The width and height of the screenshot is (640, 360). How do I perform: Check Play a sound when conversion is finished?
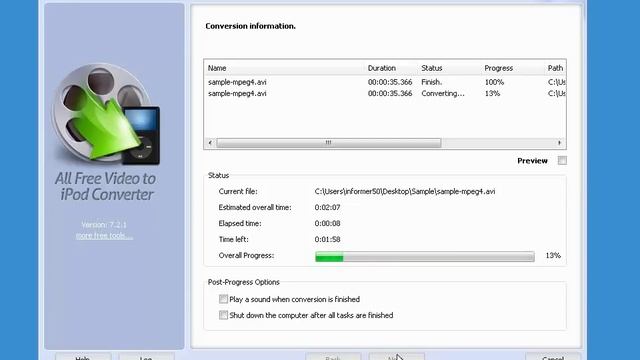223,299
